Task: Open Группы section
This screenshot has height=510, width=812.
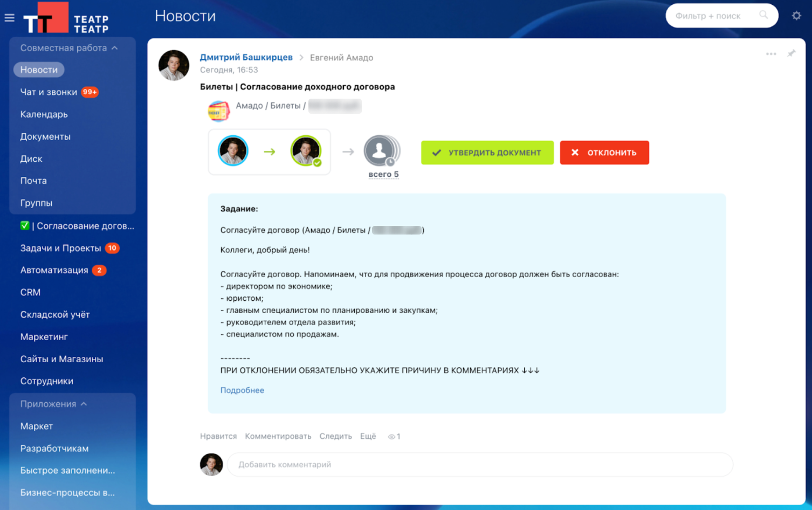Action: click(36, 203)
